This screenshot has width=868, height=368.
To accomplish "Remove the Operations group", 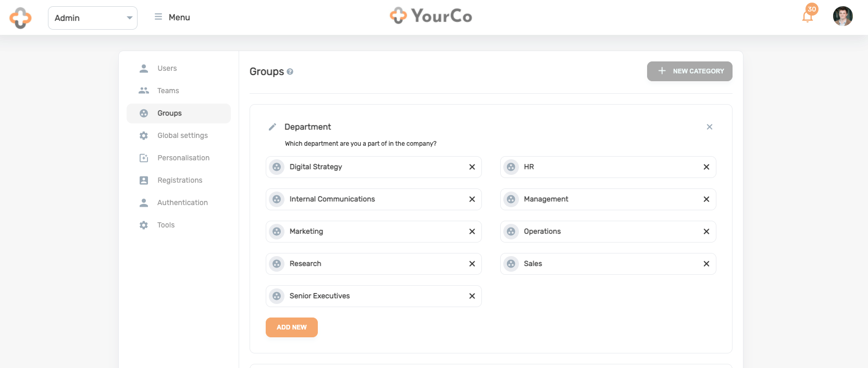I will [x=706, y=232].
